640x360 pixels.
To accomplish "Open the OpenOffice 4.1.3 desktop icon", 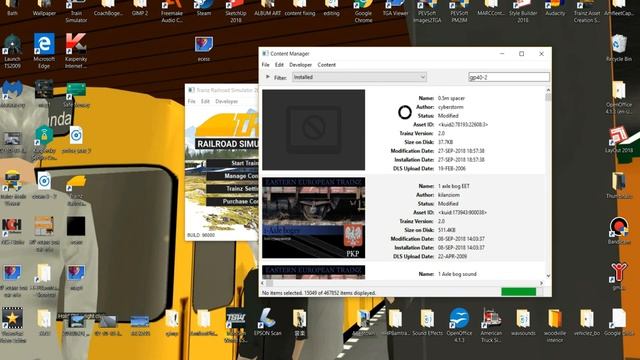I will (459, 325).
